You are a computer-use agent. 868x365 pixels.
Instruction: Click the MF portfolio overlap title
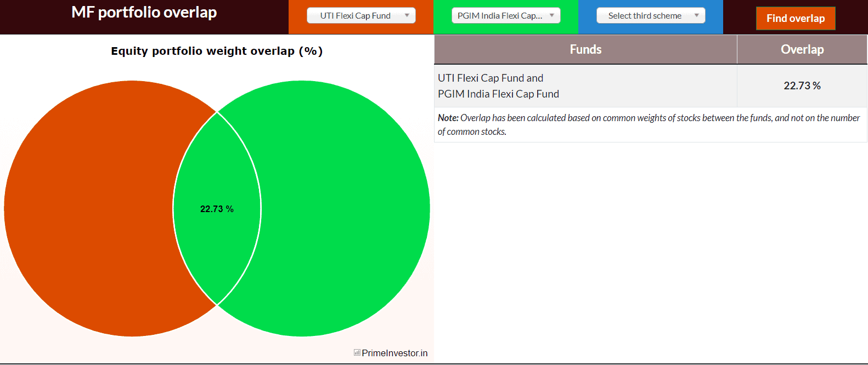coord(144,13)
